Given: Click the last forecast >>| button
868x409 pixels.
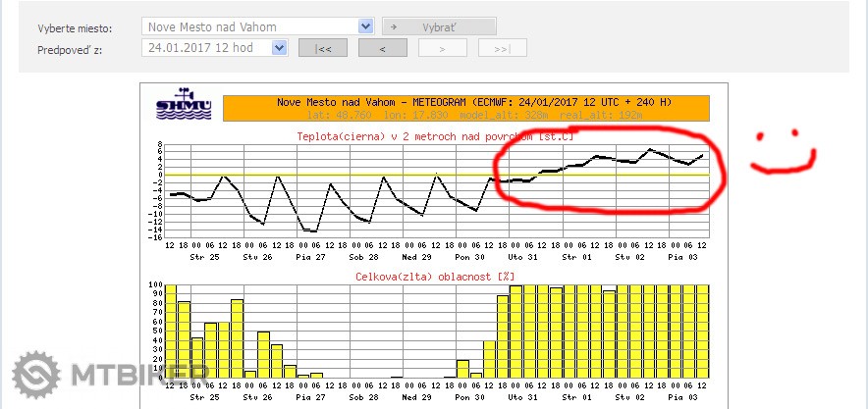Looking at the screenshot, I should 503,48.
